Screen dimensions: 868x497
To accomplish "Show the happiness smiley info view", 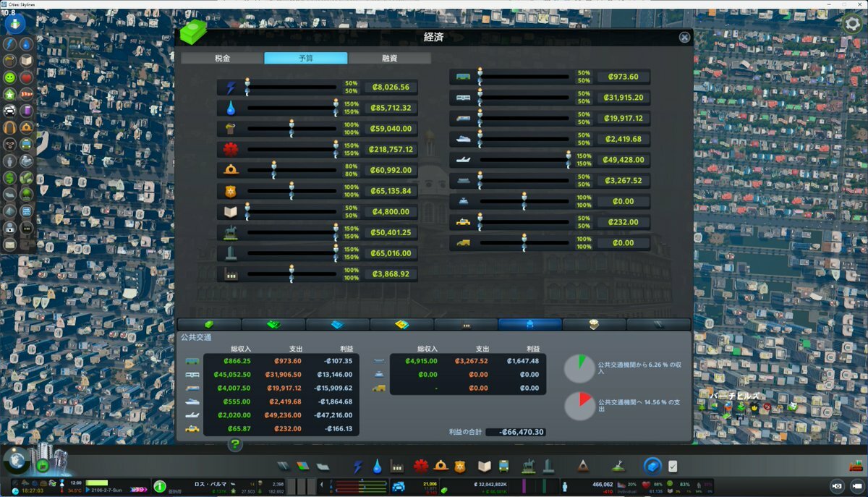I will click(x=10, y=77).
